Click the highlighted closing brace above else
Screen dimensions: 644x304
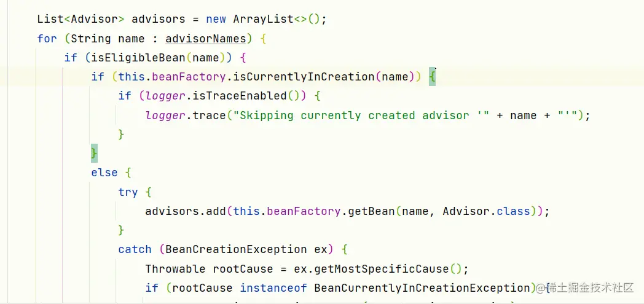click(94, 154)
